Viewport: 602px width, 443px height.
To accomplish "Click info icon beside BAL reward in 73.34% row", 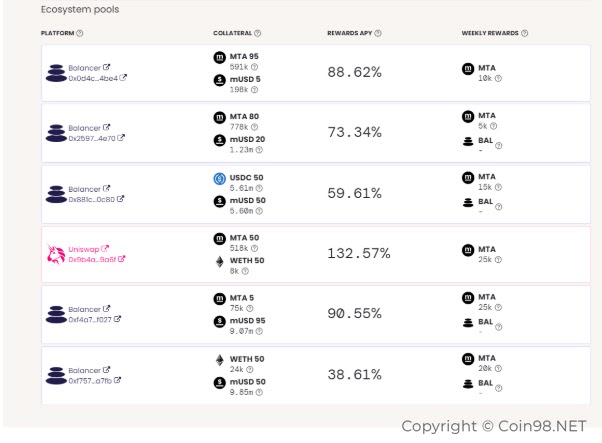I will click(x=498, y=145).
